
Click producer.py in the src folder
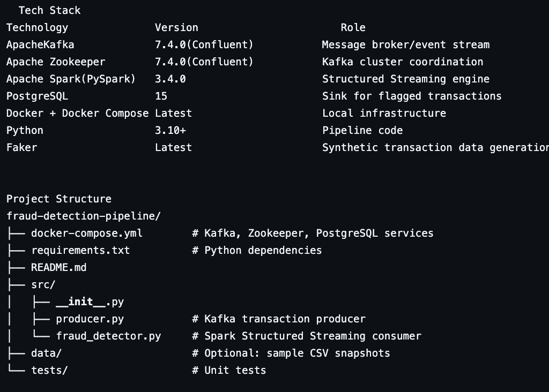(90, 319)
